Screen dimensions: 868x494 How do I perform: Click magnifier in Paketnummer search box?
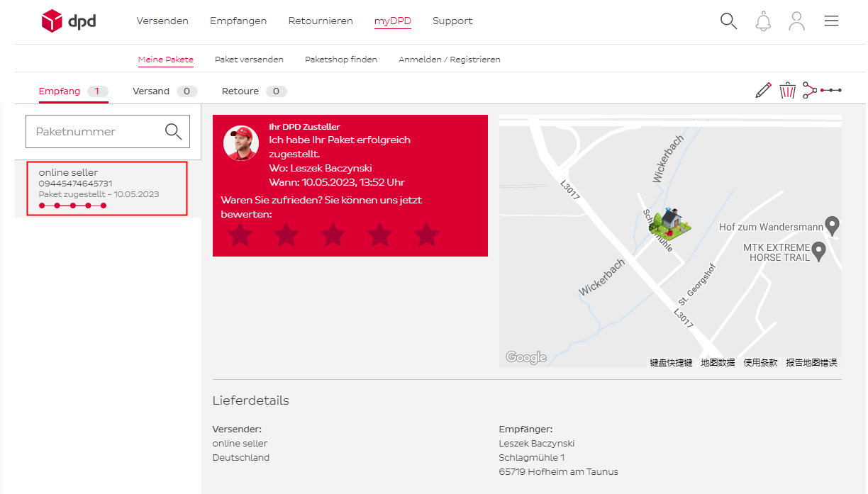(173, 131)
